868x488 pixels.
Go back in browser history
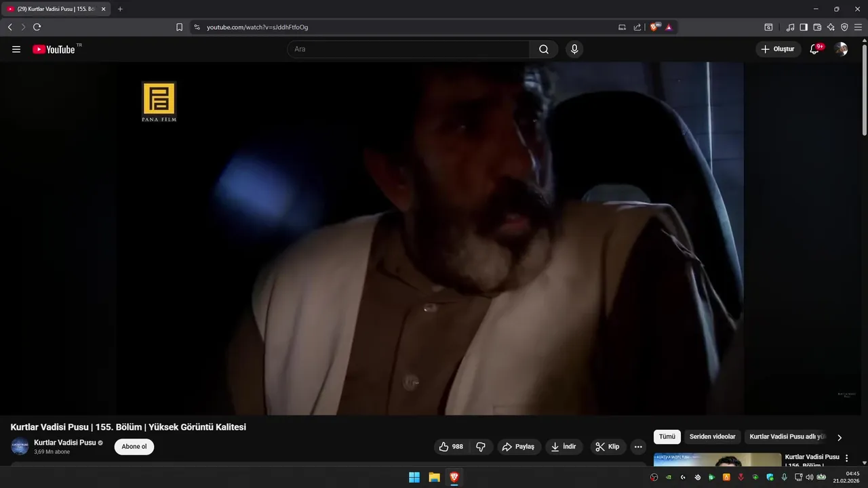9,27
